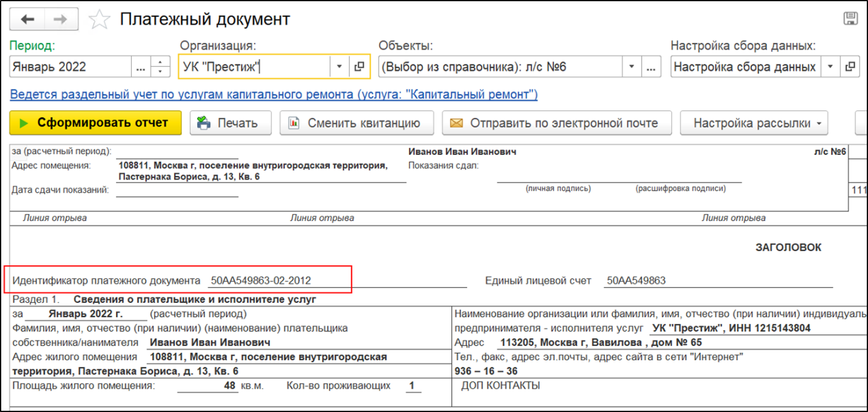
Task: Click the forward navigation arrow
Action: click(61, 20)
